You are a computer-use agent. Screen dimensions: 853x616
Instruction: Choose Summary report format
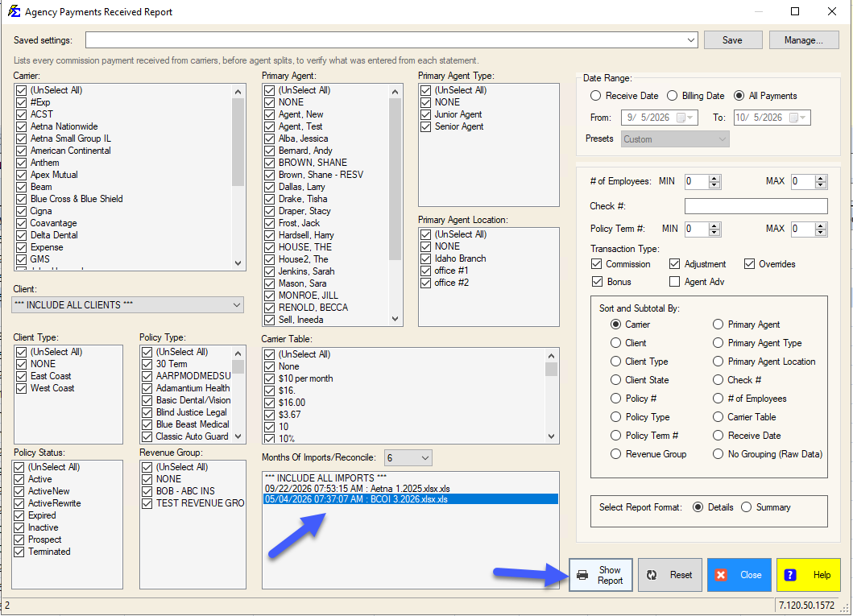(747, 507)
